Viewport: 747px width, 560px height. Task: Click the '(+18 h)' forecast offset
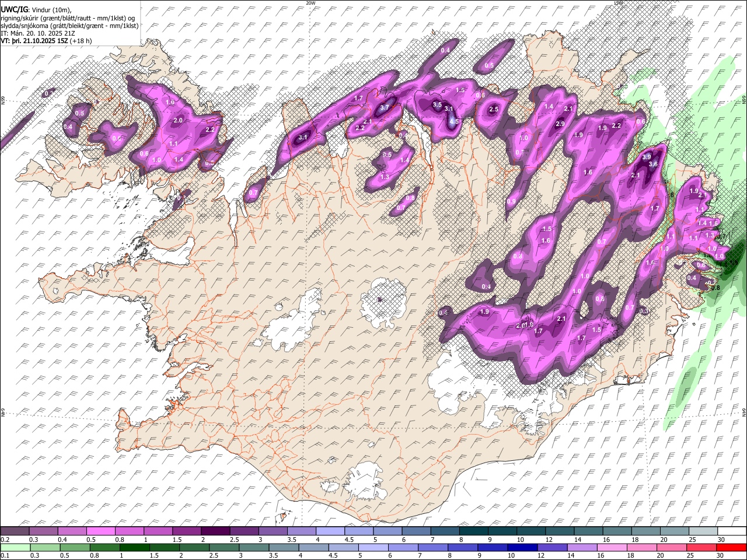(x=81, y=41)
